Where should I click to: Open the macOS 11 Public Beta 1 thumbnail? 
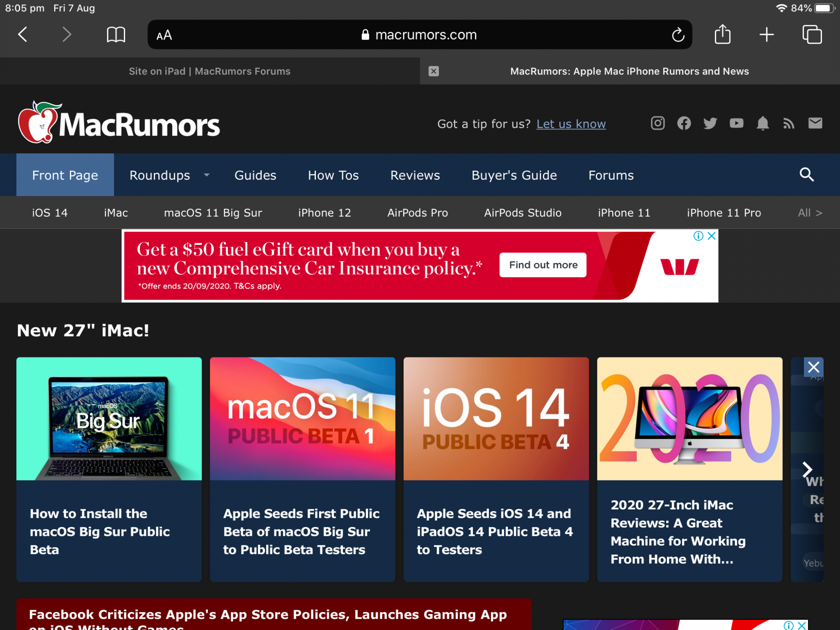(x=302, y=418)
